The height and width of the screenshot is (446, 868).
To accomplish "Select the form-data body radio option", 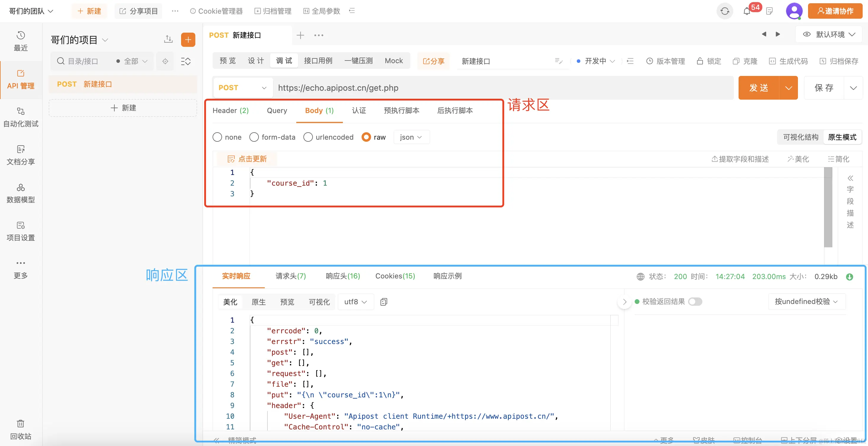I will (254, 137).
